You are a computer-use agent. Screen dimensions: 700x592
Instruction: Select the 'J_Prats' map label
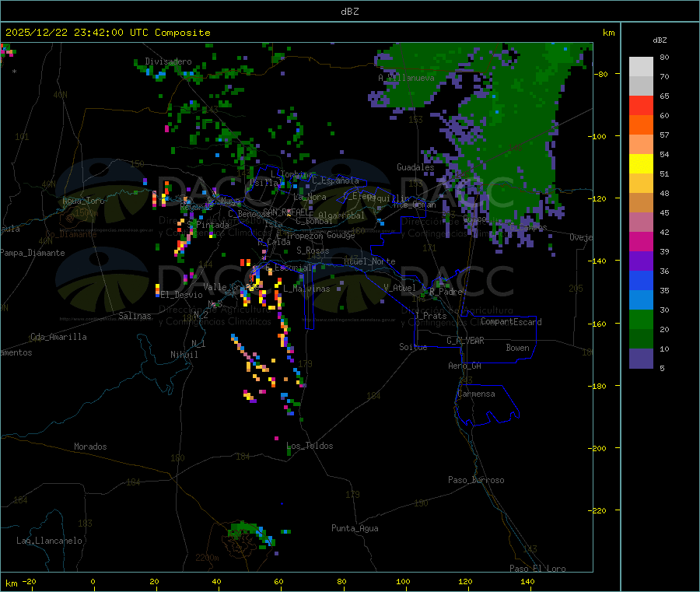click(430, 316)
